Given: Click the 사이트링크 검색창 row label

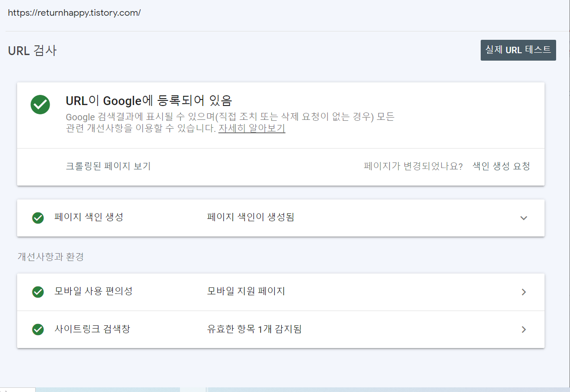Looking at the screenshot, I should [x=92, y=330].
